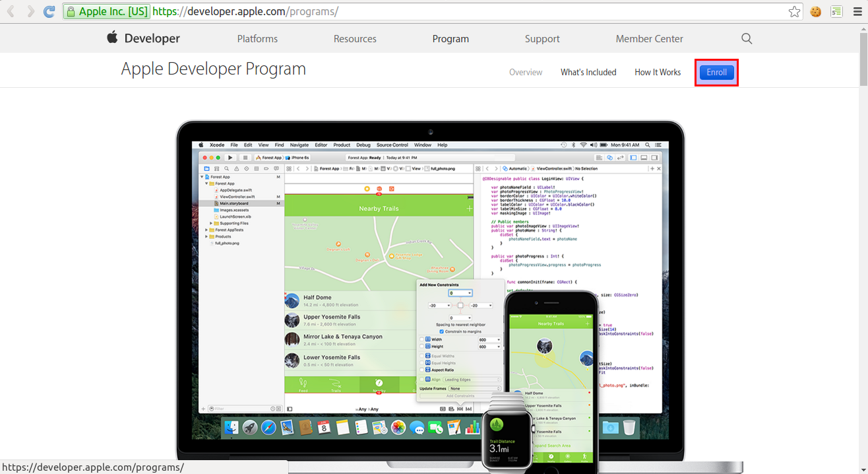The image size is (868, 474).
Task: Open the Support navigation item
Action: click(542, 39)
